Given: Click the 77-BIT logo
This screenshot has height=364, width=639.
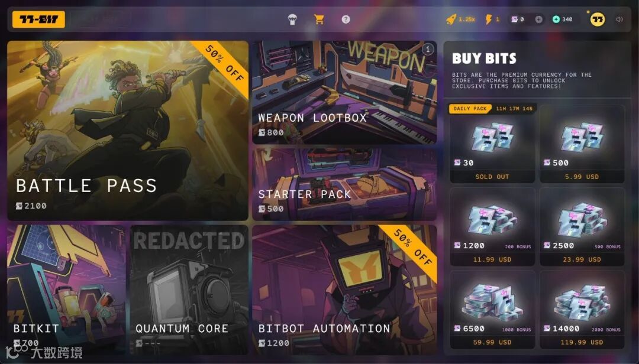Looking at the screenshot, I should pos(38,19).
